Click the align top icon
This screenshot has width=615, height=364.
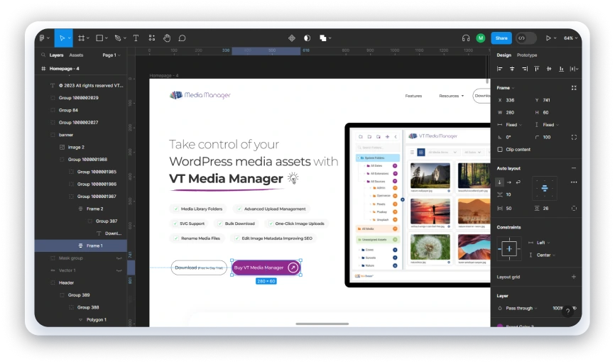coord(536,69)
